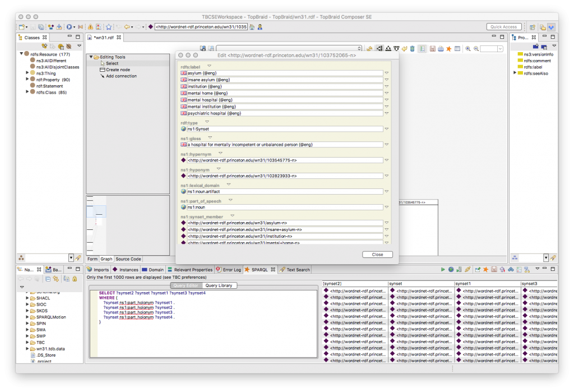Close the wn31.rdf editor tab
Viewport: 574px width, 392px height.
119,38
